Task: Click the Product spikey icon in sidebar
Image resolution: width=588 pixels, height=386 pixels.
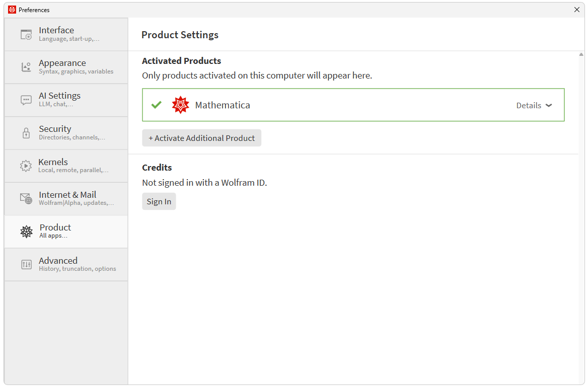Action: coord(26,231)
